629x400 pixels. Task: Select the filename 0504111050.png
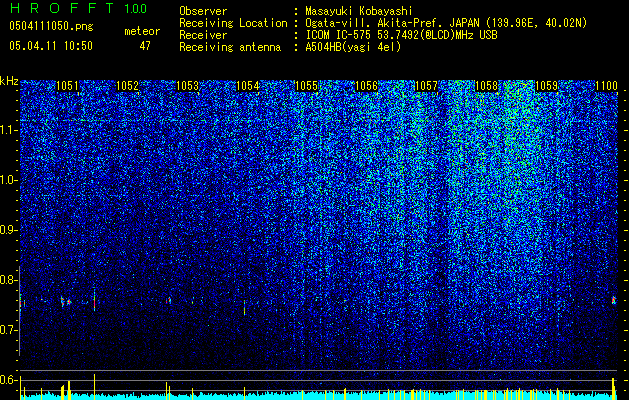click(x=51, y=26)
